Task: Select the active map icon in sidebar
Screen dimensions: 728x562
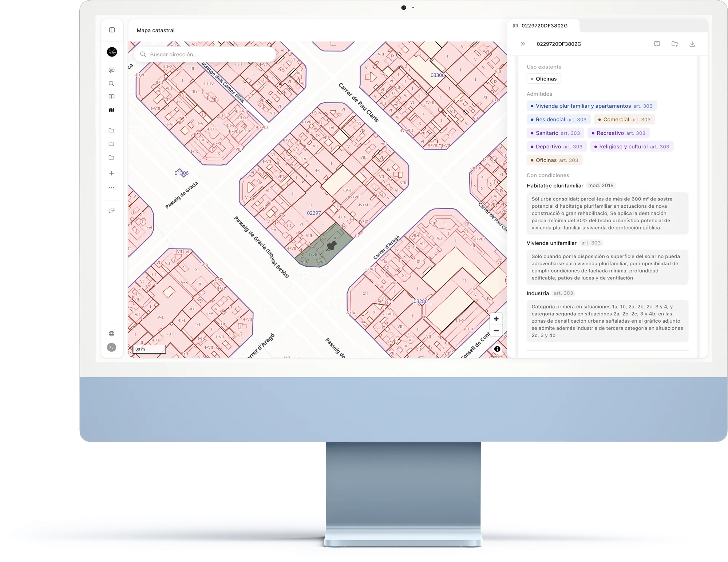Action: 112,110
